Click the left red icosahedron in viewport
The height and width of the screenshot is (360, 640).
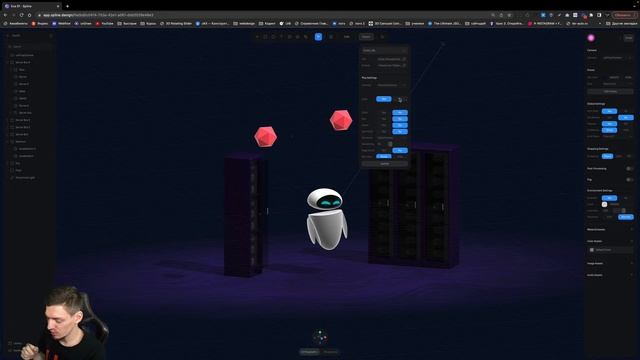pyautogui.click(x=265, y=137)
